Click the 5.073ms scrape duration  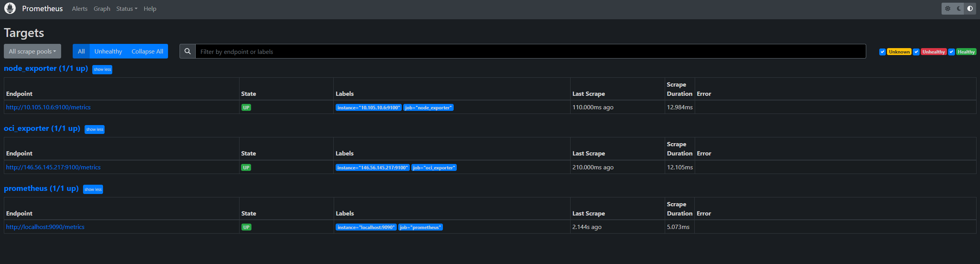678,227
